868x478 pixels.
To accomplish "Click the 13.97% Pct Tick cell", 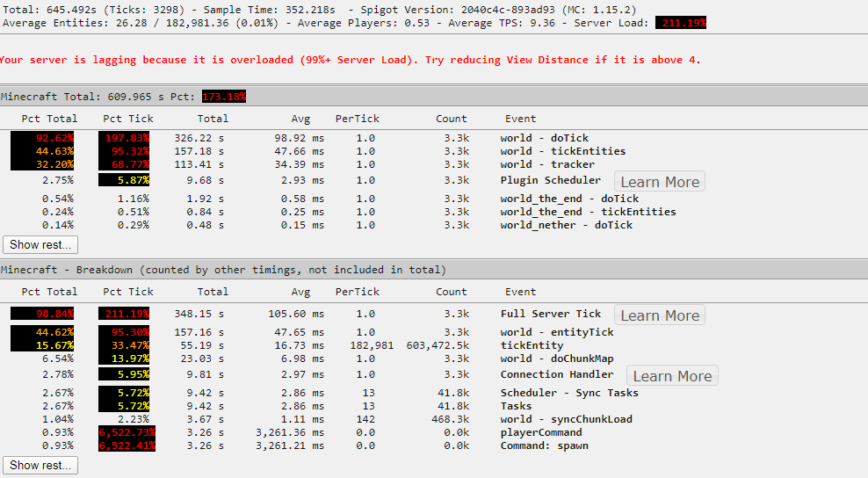I will (124, 358).
